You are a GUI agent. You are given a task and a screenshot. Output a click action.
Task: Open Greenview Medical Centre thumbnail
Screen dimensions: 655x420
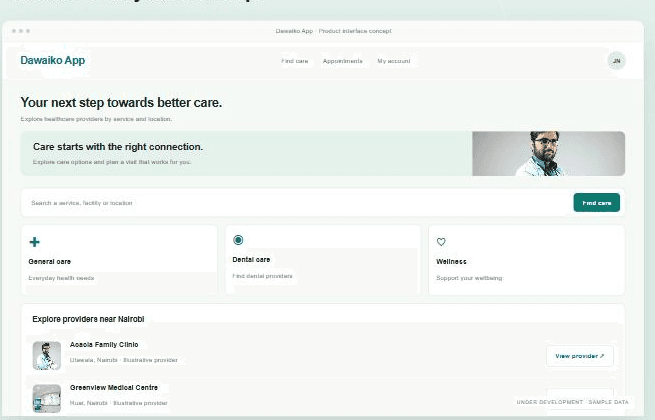47,399
